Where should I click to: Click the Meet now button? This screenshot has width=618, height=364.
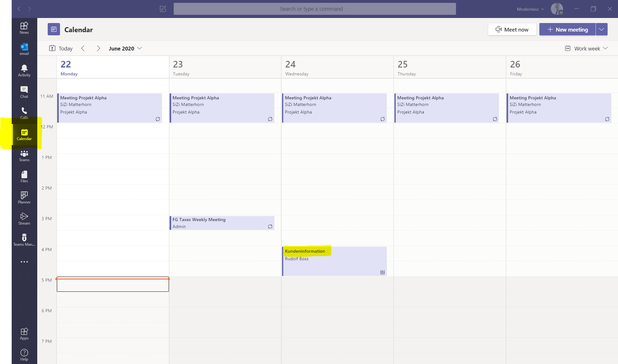click(512, 29)
